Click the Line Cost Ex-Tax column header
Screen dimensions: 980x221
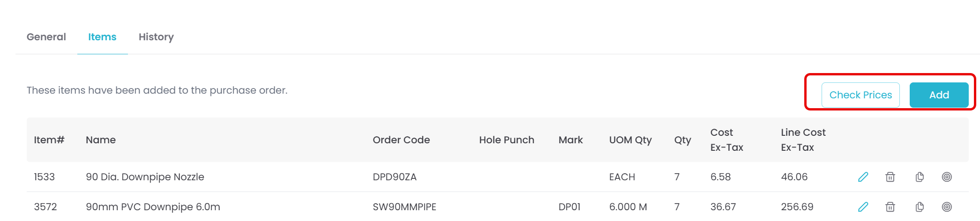click(803, 140)
